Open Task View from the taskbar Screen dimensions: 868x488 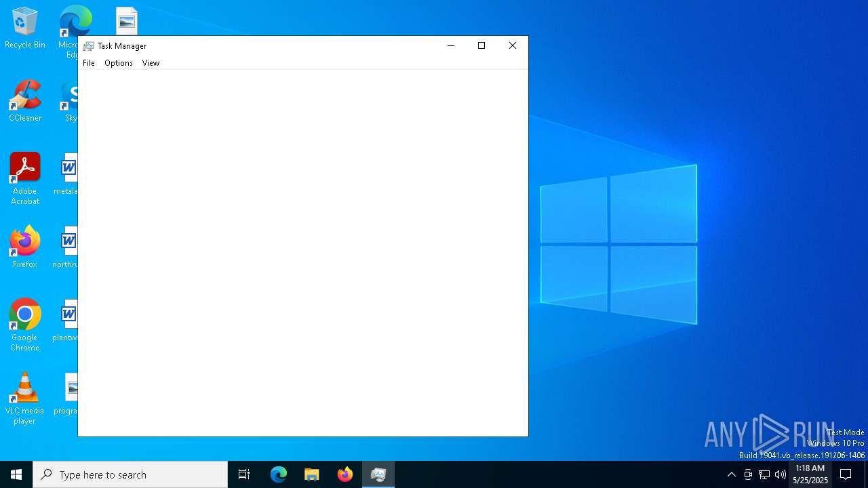click(x=244, y=474)
